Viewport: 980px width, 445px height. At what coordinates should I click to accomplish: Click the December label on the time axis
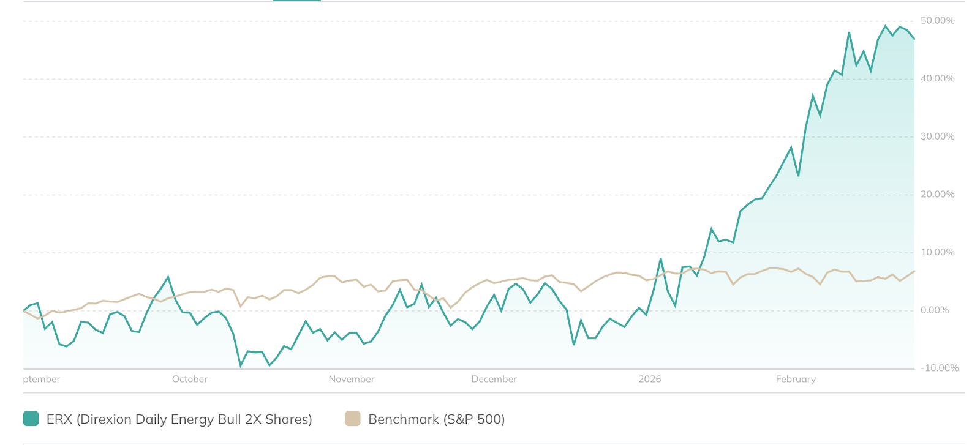(x=494, y=379)
